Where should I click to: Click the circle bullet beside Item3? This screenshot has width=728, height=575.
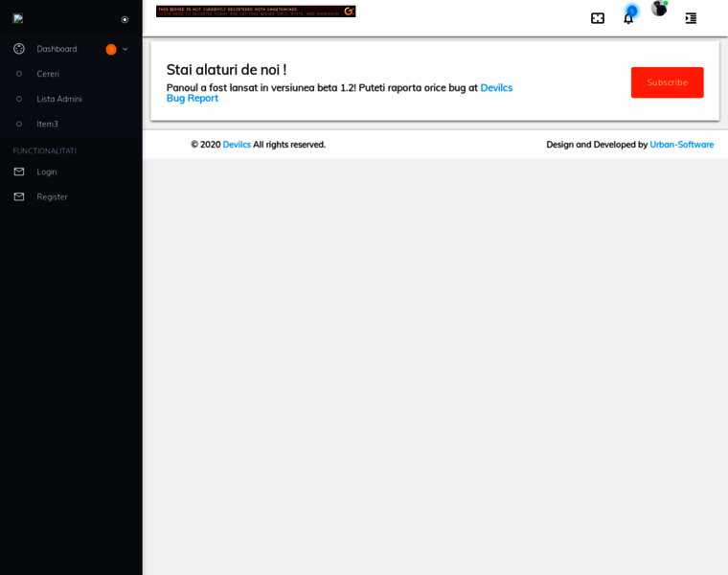(19, 124)
